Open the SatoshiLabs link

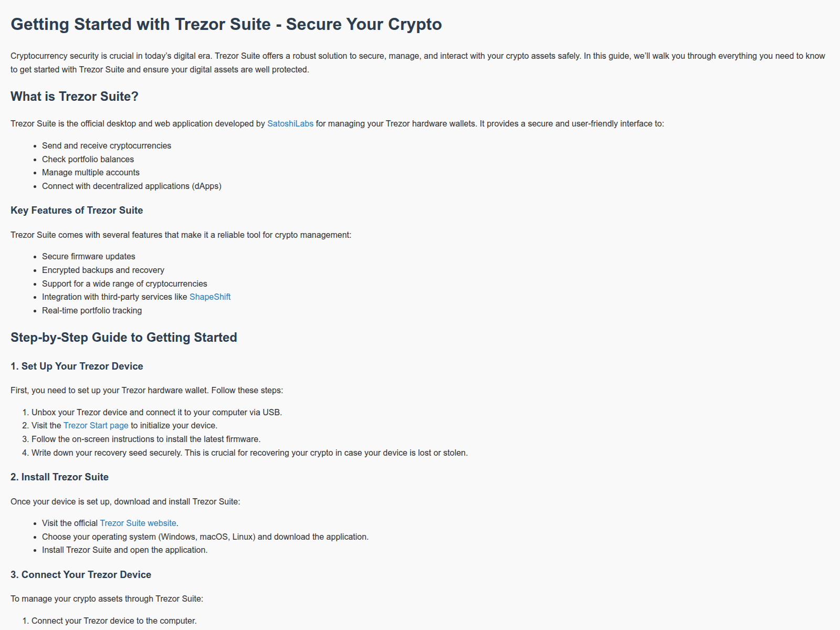point(290,124)
